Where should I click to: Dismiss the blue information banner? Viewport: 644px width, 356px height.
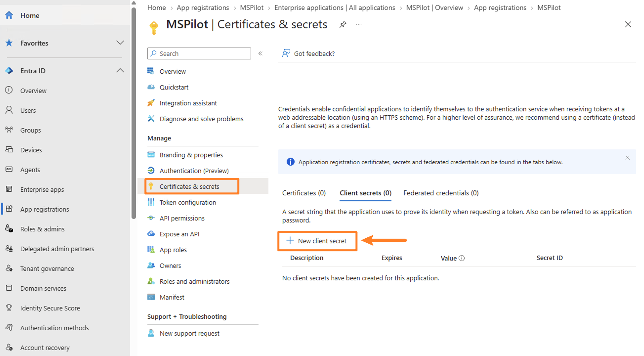tap(627, 158)
